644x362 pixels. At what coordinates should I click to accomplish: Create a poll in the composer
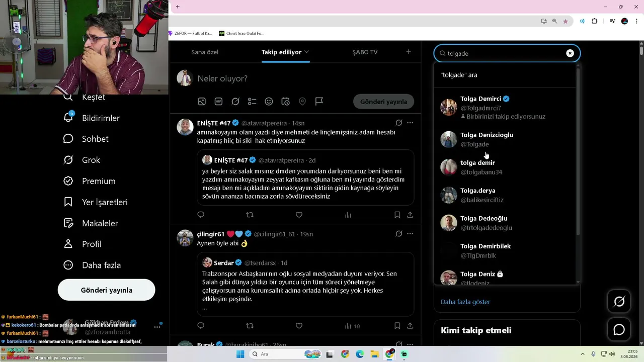pyautogui.click(x=252, y=102)
